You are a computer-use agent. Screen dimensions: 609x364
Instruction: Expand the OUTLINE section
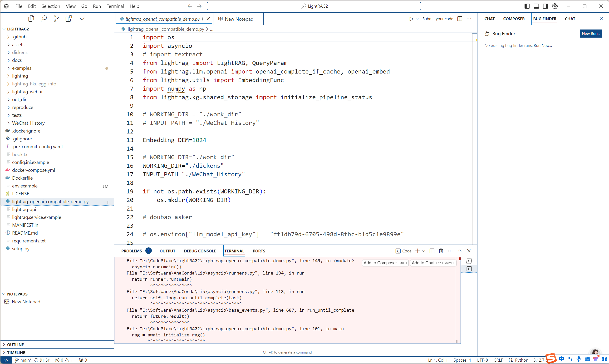[x=15, y=345]
